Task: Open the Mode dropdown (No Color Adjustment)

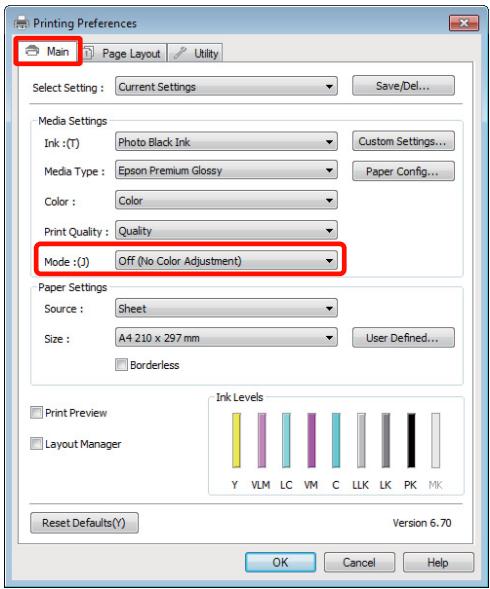Action: pyautogui.click(x=226, y=261)
